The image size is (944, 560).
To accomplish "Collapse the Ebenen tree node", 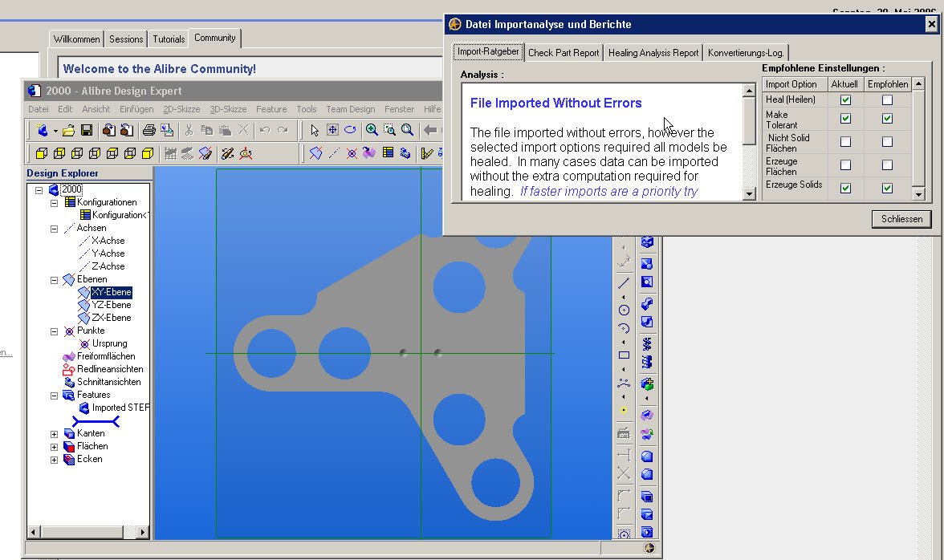I will [55, 280].
